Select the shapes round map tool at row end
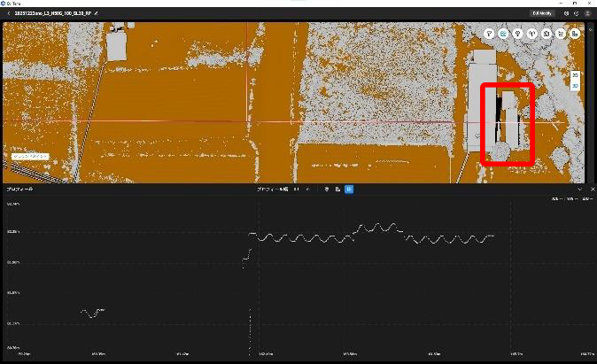Viewport: 597px width, 364px height. [575, 34]
